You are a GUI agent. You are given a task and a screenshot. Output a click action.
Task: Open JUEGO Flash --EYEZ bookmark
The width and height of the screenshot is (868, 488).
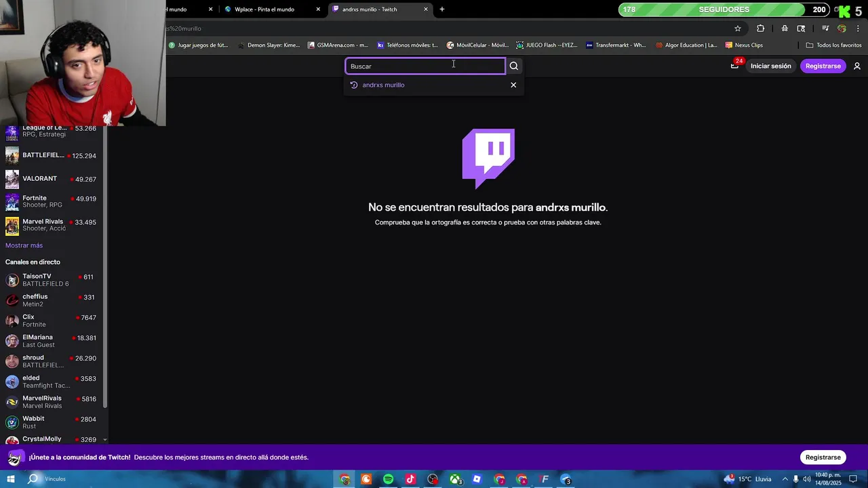click(x=547, y=45)
